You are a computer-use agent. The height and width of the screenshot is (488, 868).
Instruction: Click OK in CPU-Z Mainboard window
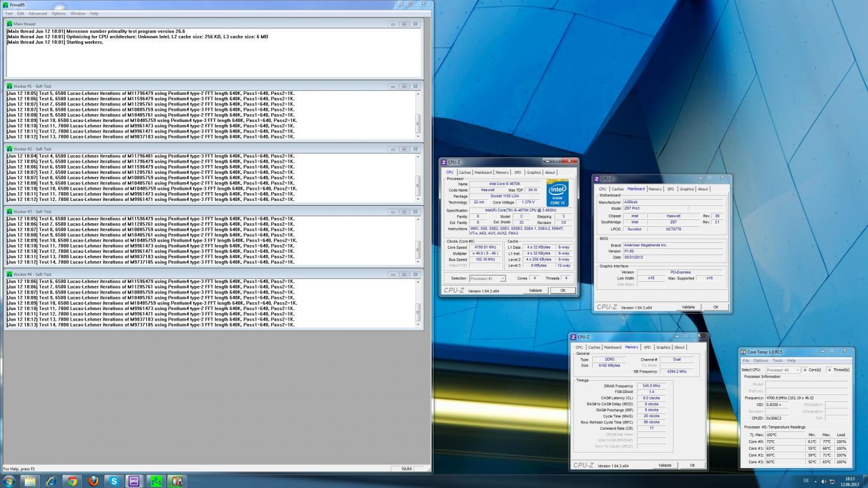pos(716,307)
